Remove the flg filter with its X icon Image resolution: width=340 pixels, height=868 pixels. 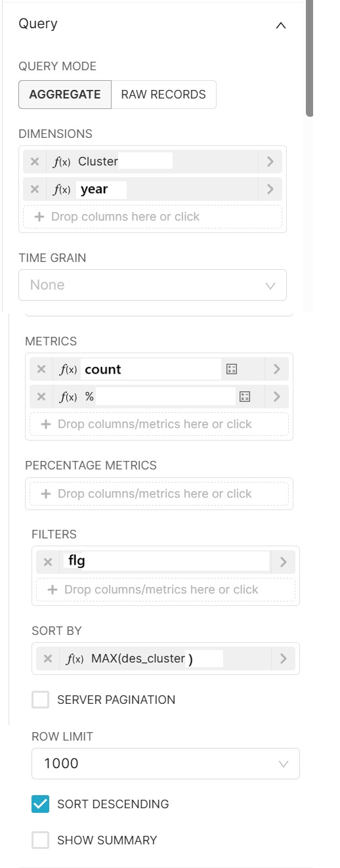tap(48, 562)
